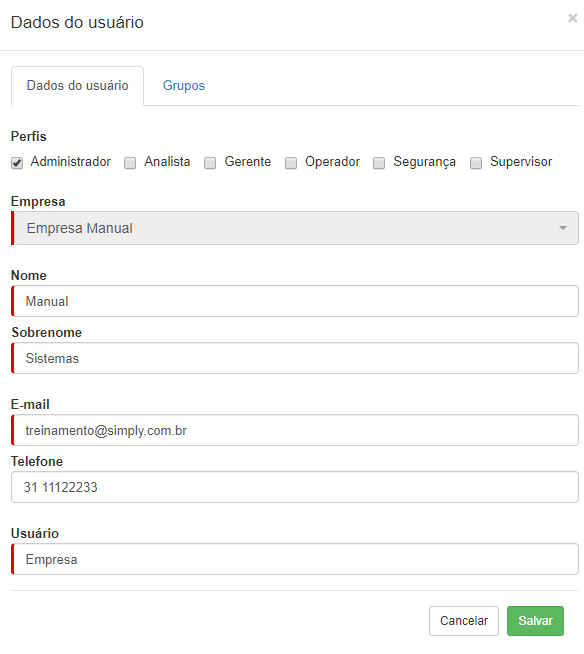Open the Empresa dropdown arrow
Screen dimensions: 584x654
pyautogui.click(x=563, y=228)
